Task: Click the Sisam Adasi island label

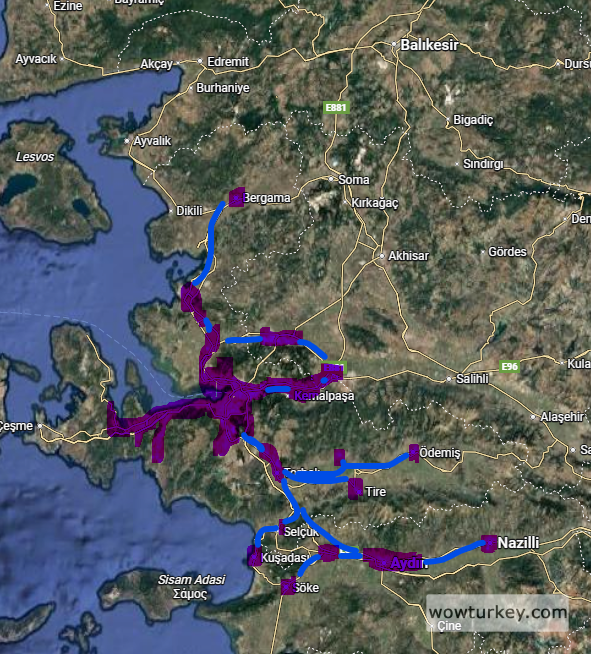Action: 191,580
